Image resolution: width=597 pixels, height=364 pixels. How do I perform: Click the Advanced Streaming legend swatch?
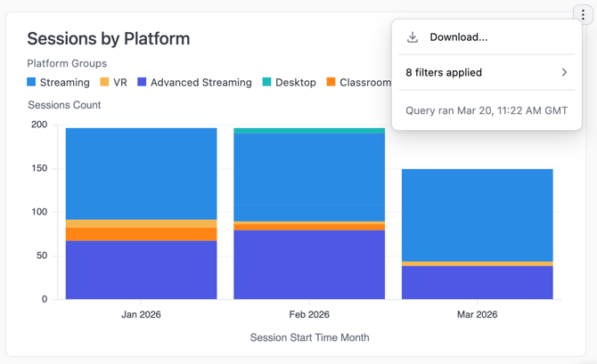tap(142, 82)
